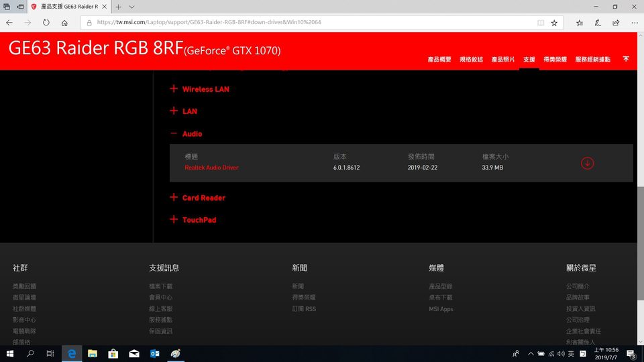Viewport: 644px width, 362px height.
Task: Collapse the Audio driver section
Action: tap(186, 134)
